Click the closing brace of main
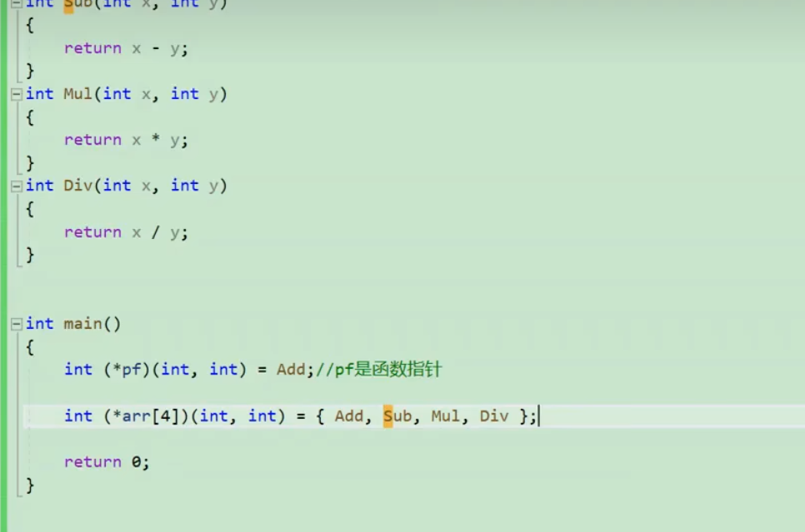This screenshot has width=805, height=532. 31,485
